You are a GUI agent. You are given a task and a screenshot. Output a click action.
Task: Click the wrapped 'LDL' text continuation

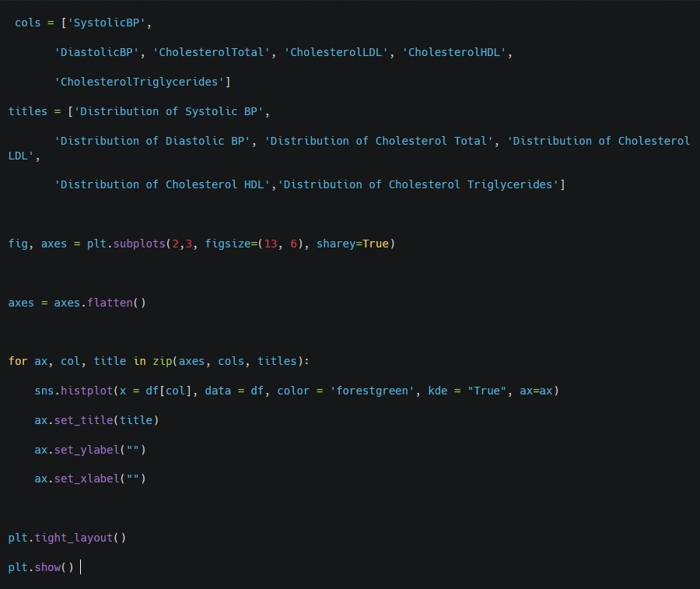tap(20, 156)
